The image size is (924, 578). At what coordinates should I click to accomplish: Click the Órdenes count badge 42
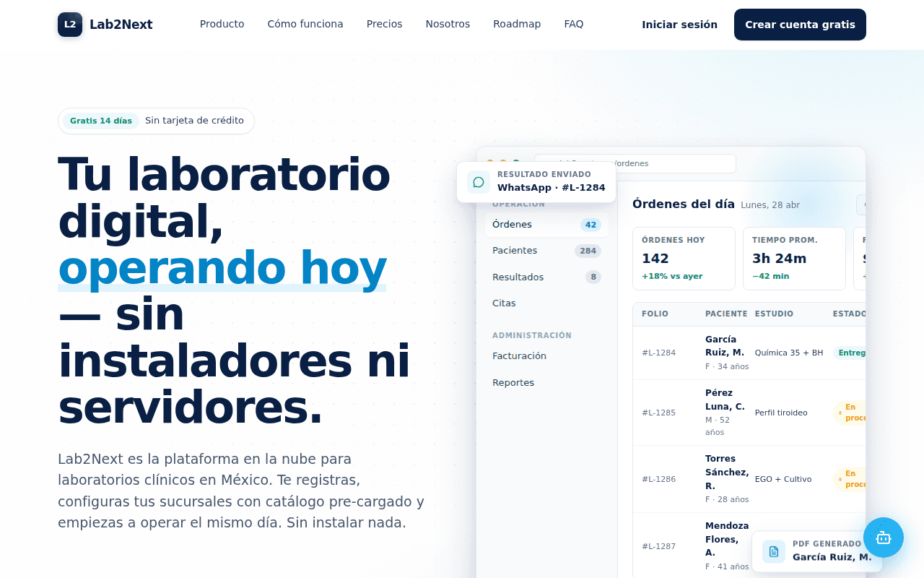[591, 225]
